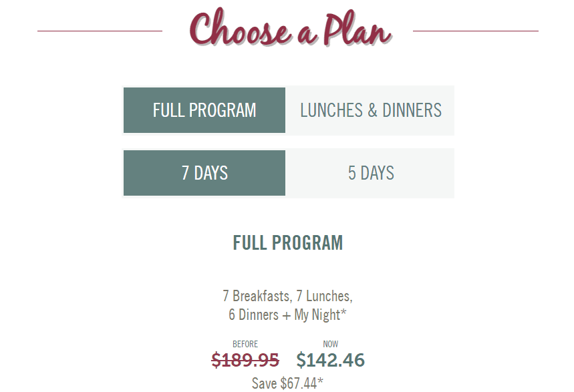Click the decorative line right of heading
The width and height of the screenshot is (574, 392).
click(x=476, y=31)
